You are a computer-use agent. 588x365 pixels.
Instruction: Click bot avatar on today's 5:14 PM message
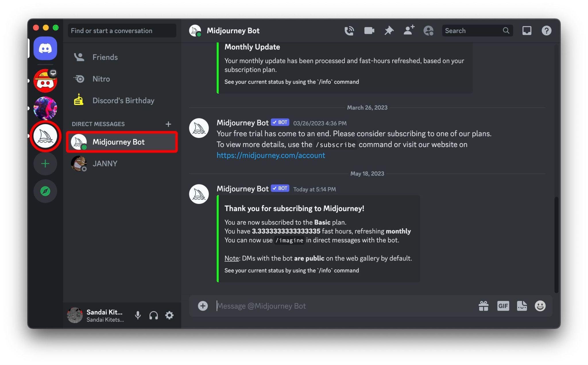pos(199,194)
